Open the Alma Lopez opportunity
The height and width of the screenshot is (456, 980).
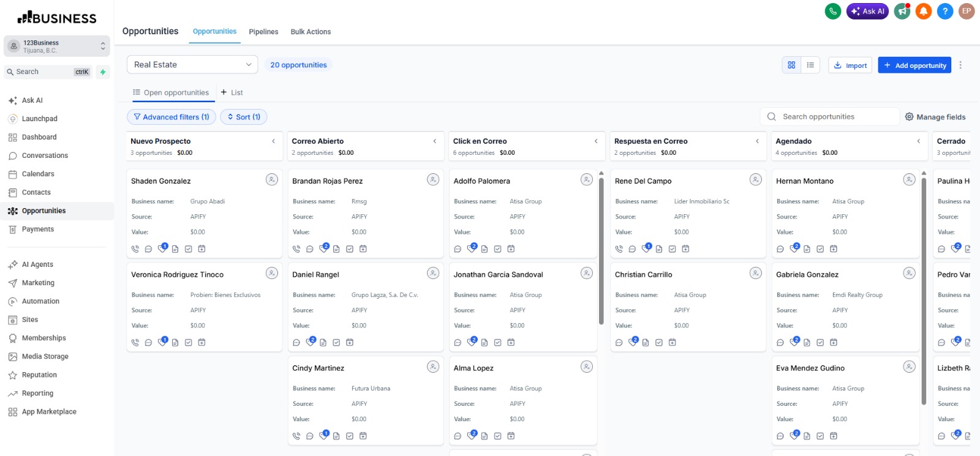(473, 368)
